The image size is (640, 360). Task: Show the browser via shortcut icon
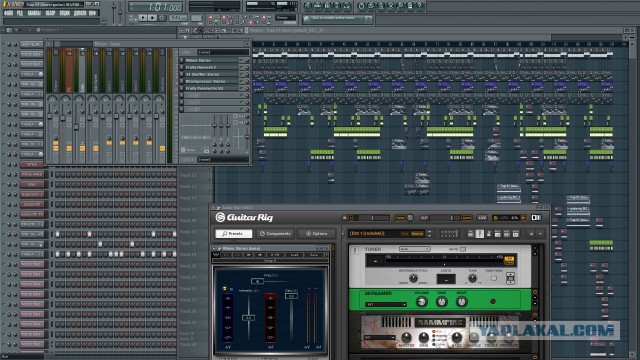[x=337, y=6]
